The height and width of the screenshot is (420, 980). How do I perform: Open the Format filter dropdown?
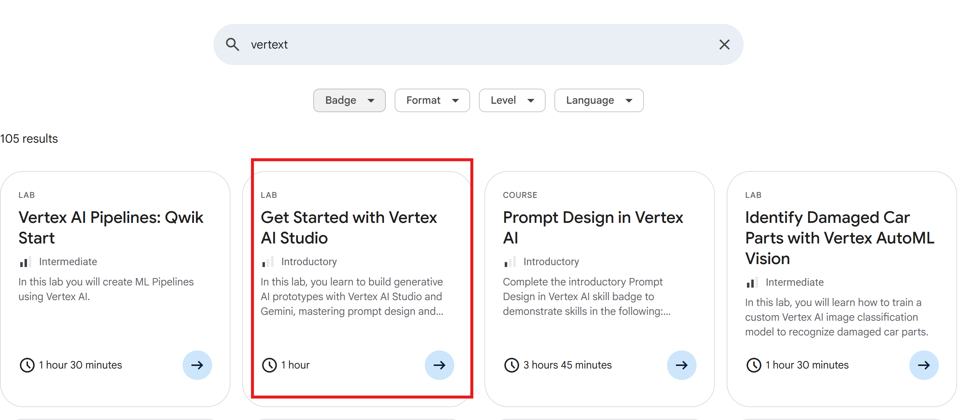[x=432, y=100]
